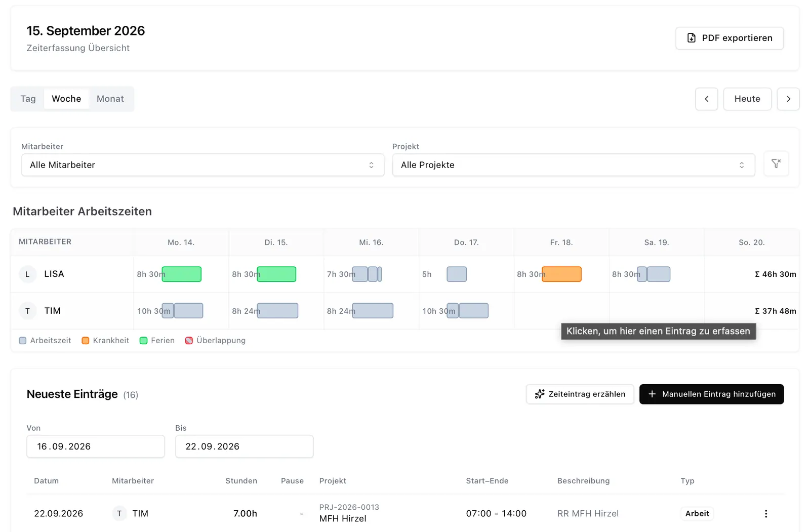Click TIM's total Σ 37h 48m
The image size is (810, 532).
[776, 311]
